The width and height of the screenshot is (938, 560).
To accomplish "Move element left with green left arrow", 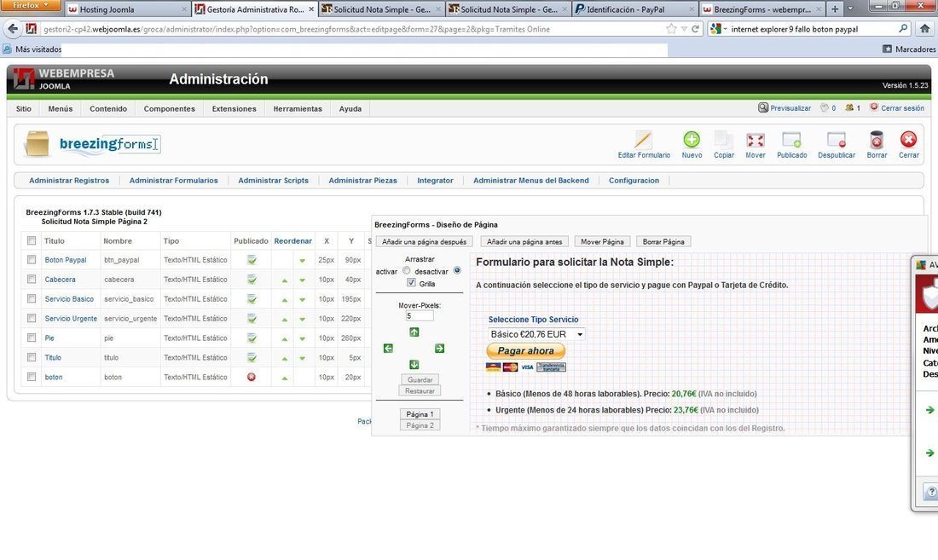I will pos(388,349).
